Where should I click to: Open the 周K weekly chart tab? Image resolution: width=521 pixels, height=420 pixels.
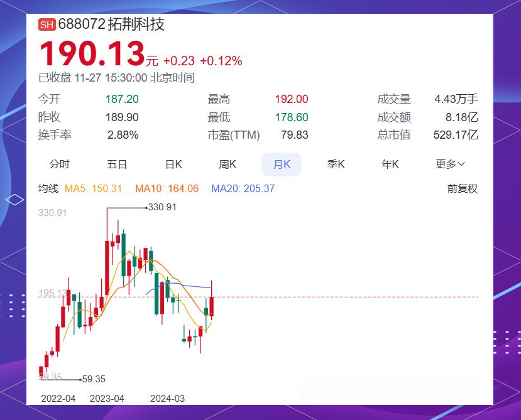click(228, 164)
